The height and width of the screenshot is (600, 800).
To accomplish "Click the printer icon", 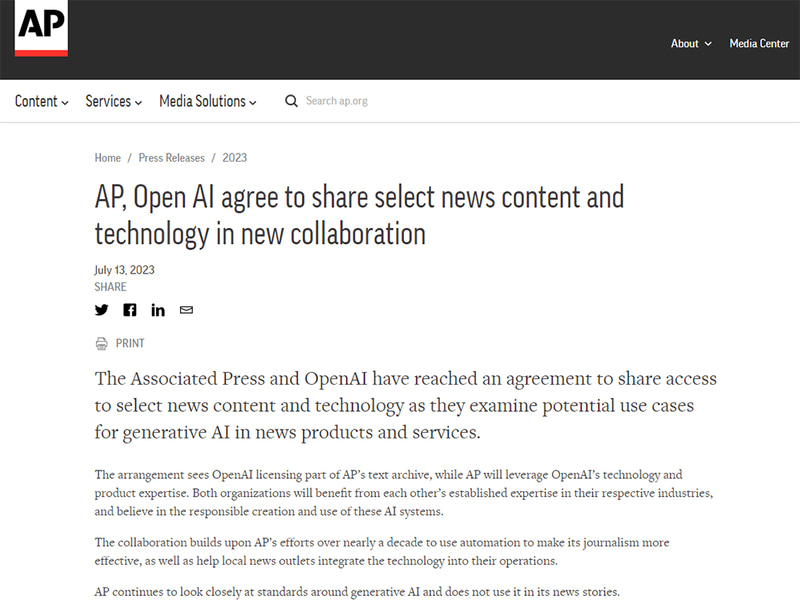I will click(x=102, y=343).
